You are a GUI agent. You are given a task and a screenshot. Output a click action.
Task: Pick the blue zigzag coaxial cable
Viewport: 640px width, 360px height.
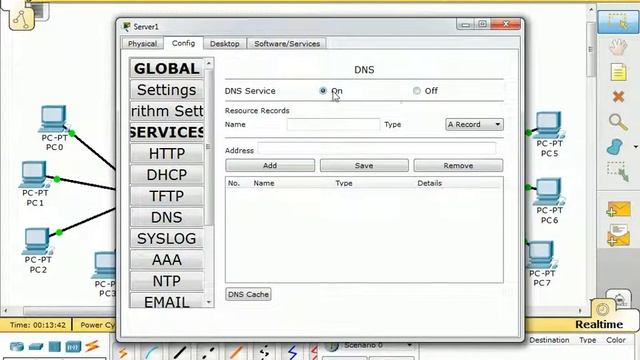(x=292, y=352)
